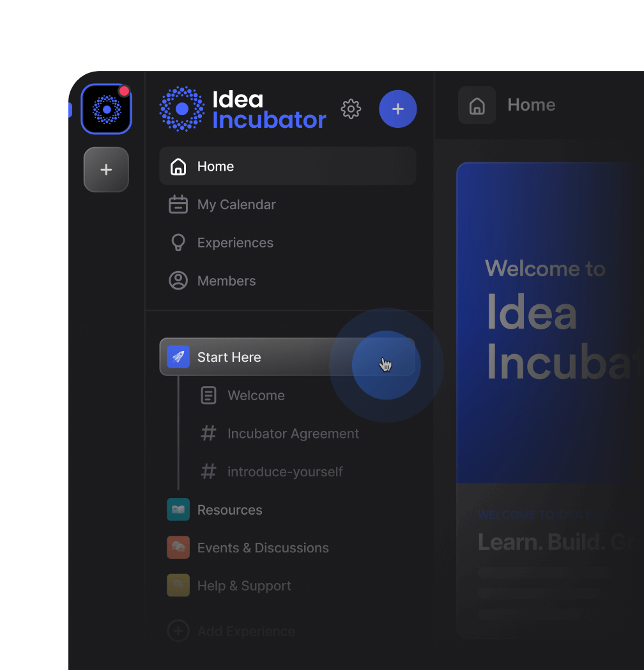Click the Learn. Build. heading text
The image size is (644, 670).
tap(541, 541)
